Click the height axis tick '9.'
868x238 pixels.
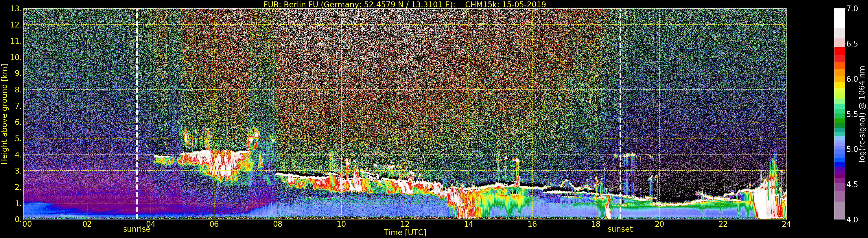(18, 73)
